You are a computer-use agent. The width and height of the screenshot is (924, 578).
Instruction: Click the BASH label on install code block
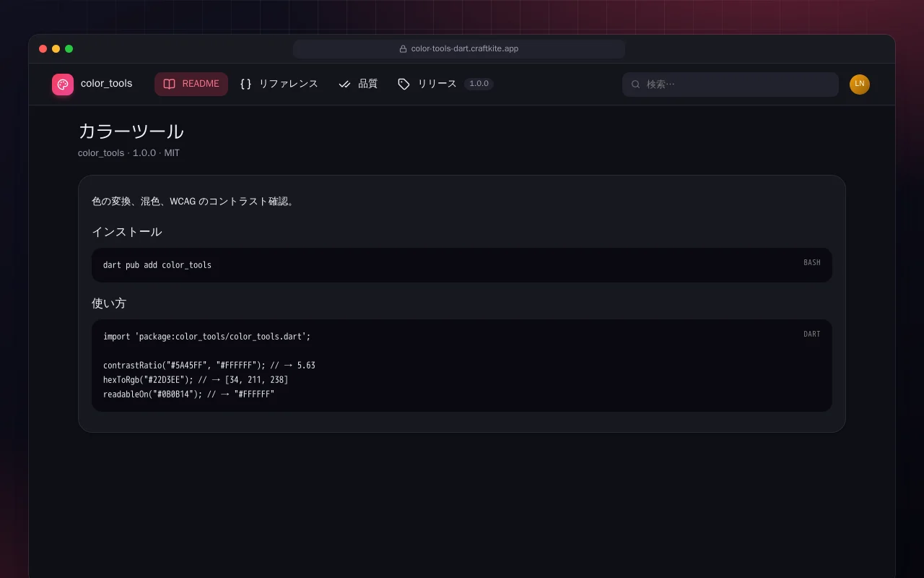(x=812, y=263)
